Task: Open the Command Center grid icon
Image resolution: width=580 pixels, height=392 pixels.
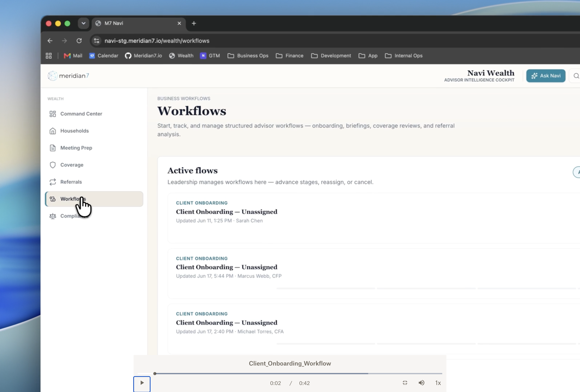Action: pyautogui.click(x=53, y=114)
